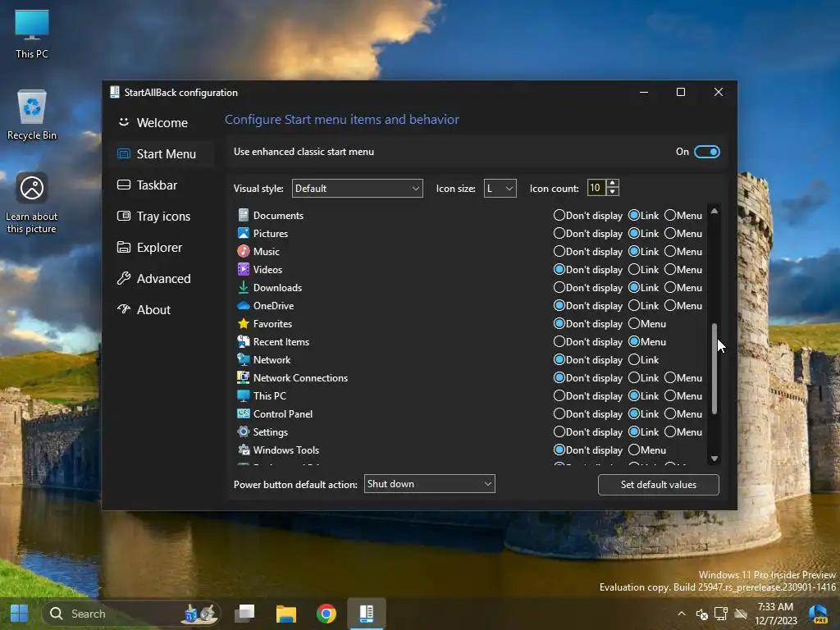Click the Downloads arrow icon

(243, 288)
